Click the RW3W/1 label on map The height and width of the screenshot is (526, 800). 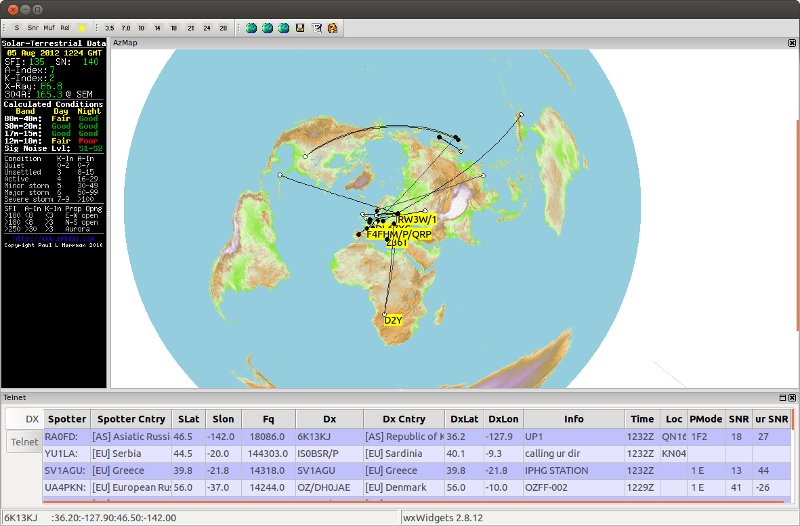[x=417, y=219]
